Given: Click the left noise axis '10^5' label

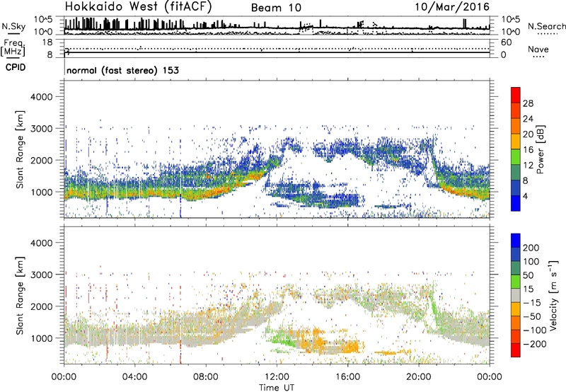Looking at the screenshot, I should [x=43, y=20].
